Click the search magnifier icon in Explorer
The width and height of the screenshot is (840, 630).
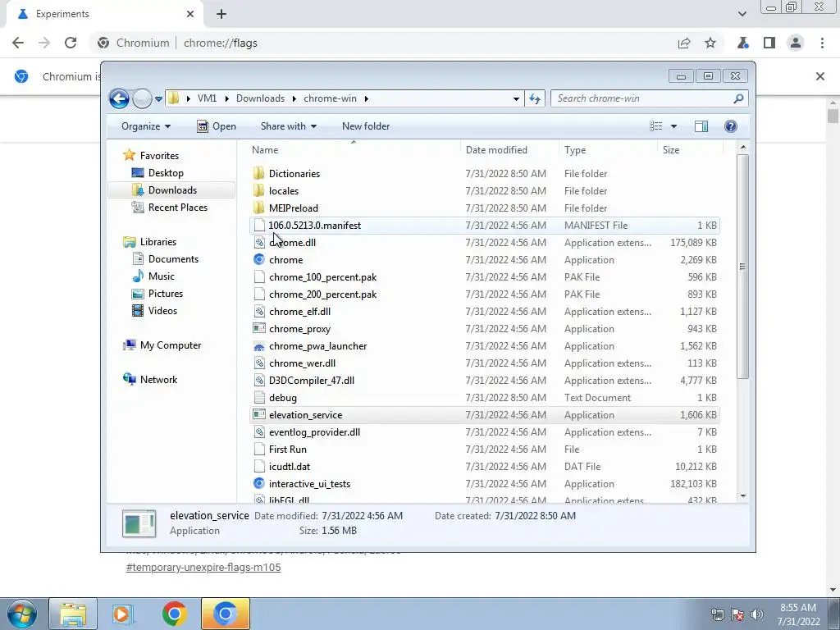[739, 98]
